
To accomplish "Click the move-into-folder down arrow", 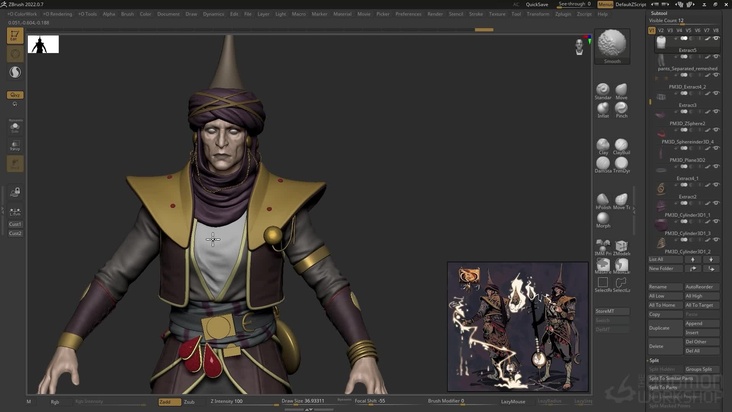I will [x=711, y=269].
